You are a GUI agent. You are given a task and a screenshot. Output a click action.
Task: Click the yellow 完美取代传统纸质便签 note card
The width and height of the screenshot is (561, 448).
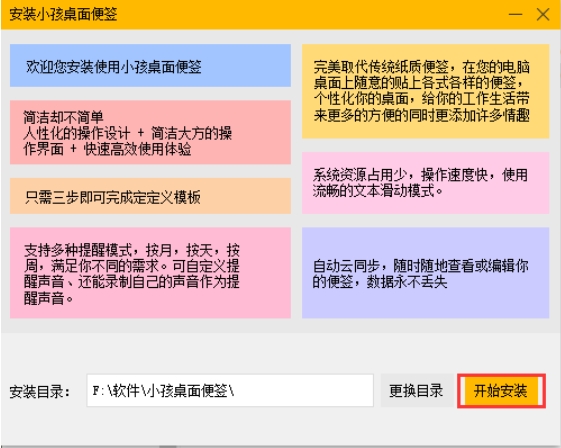point(425,91)
